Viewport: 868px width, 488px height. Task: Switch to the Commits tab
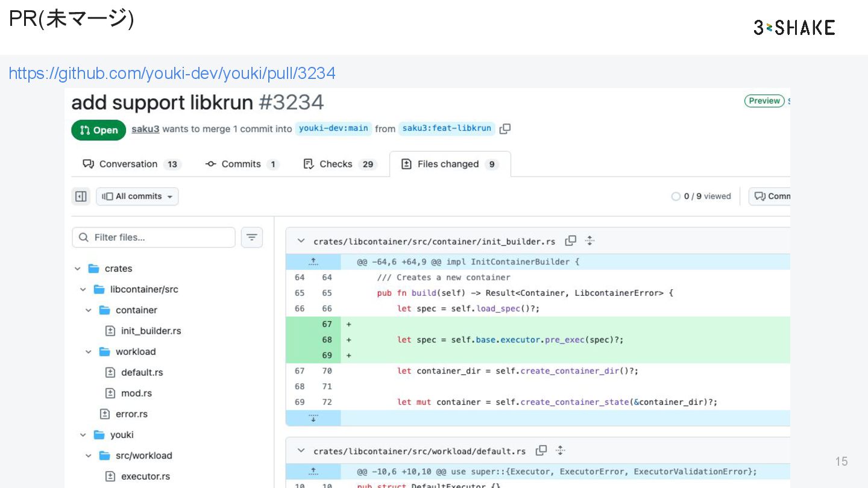pyautogui.click(x=242, y=164)
